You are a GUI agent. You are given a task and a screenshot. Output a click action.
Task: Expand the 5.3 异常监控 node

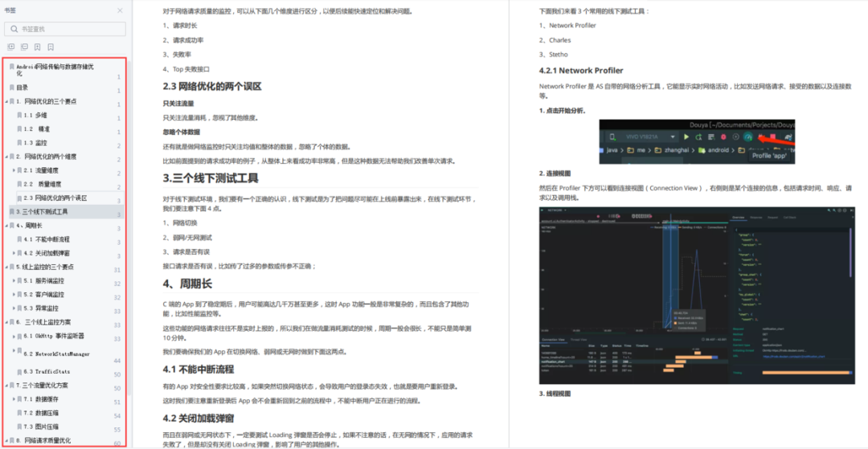coord(14,308)
